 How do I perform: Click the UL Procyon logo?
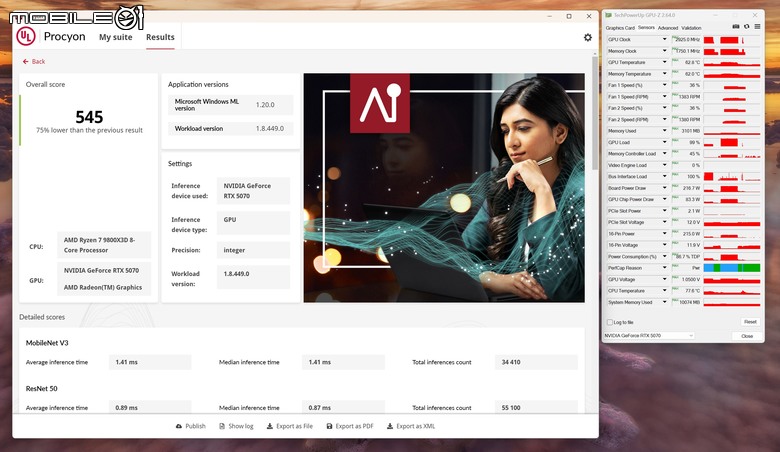tap(26, 36)
